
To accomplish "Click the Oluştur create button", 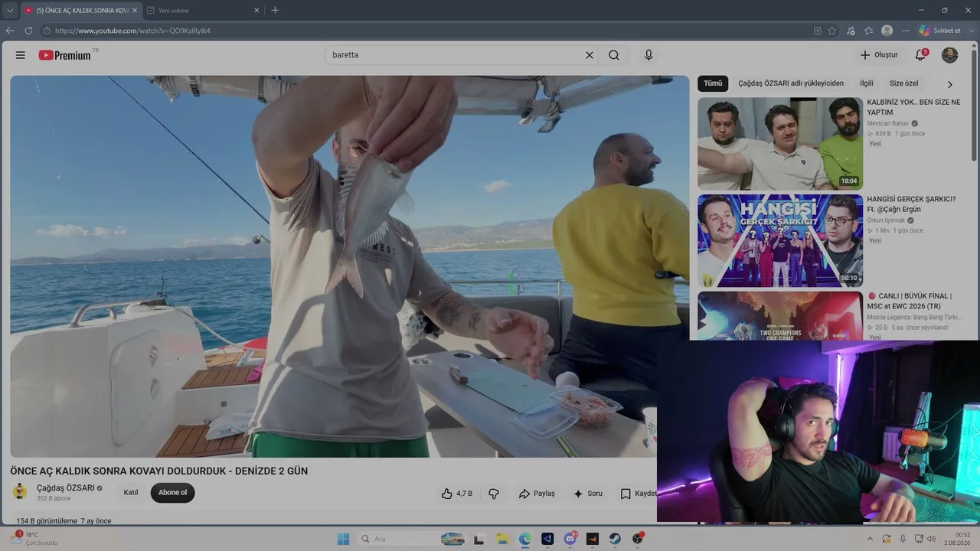I will (x=879, y=55).
